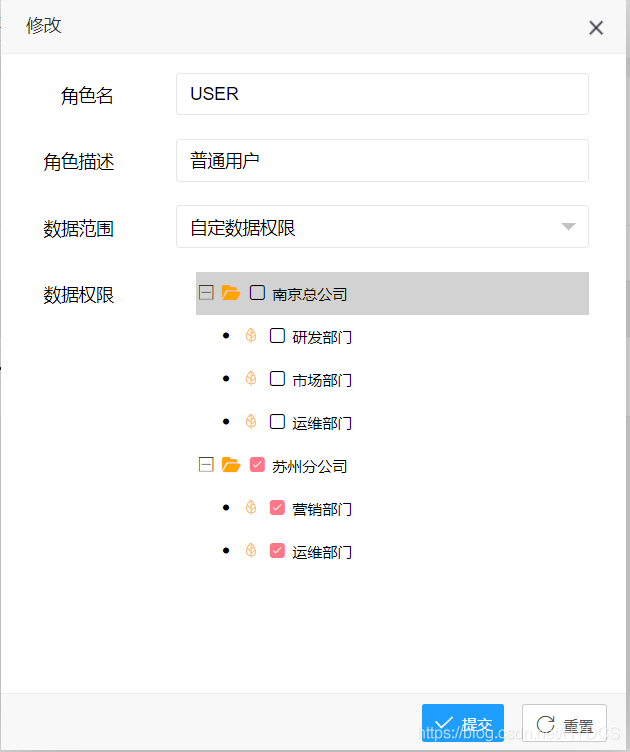The image size is (630, 752).
Task: Uncheck the 运维部门 checkbox under 苏州分公司
Action: (278, 551)
